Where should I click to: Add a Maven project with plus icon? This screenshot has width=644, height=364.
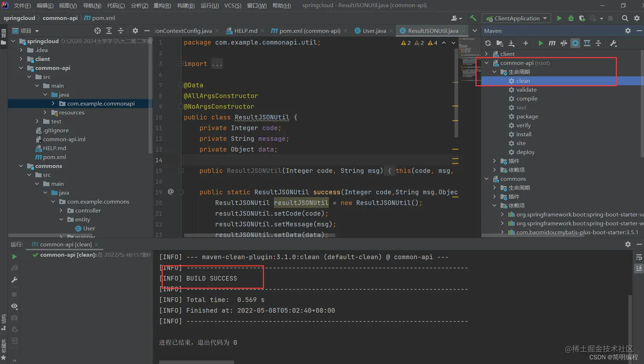tap(526, 43)
